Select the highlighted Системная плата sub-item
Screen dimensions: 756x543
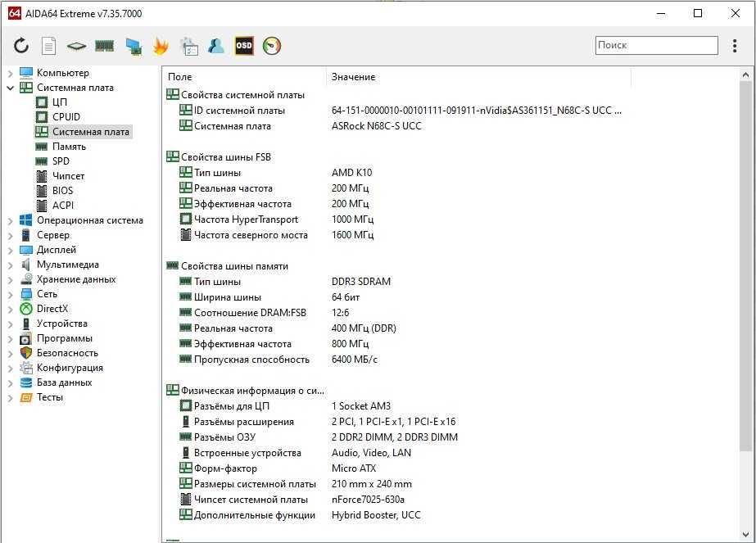click(x=83, y=132)
